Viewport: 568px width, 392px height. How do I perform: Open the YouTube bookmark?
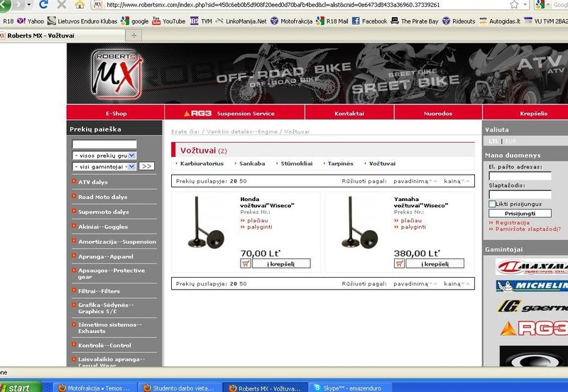(168, 21)
